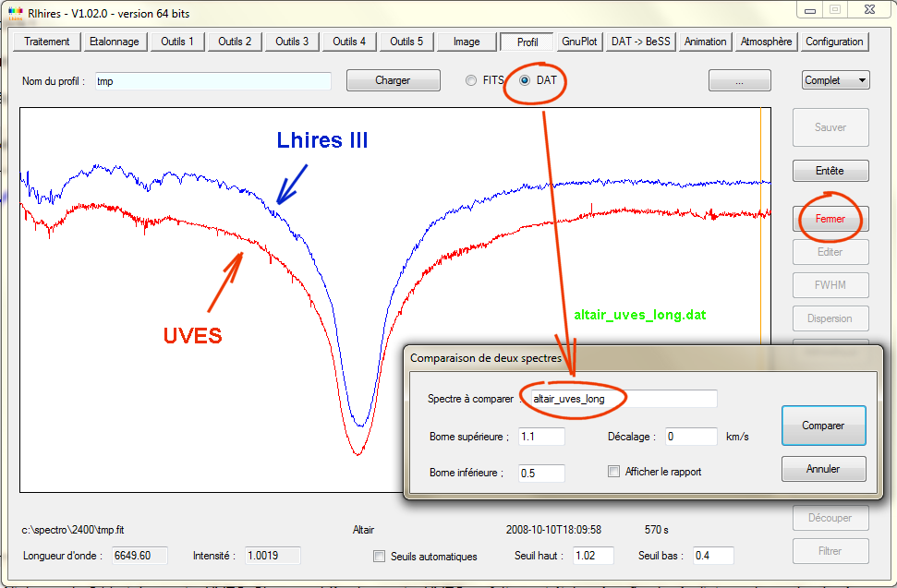Click the Spectre à comparer input field

(x=623, y=399)
